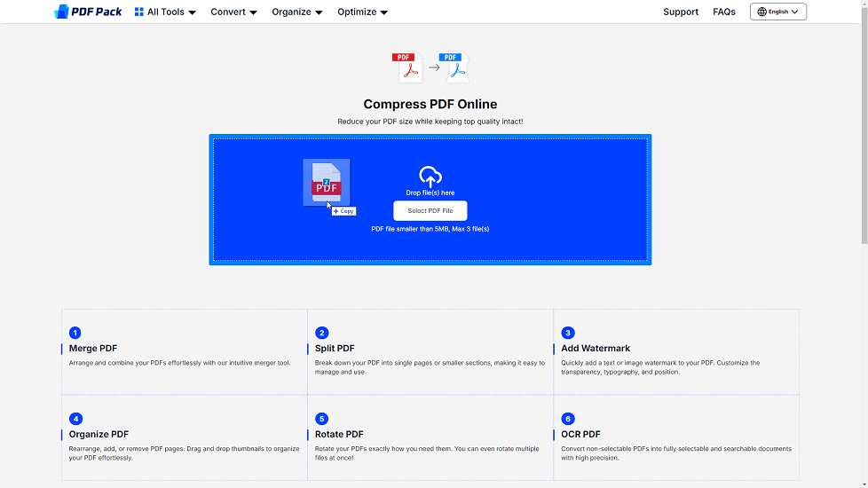Click the blue compressed PDF icon

tap(454, 67)
